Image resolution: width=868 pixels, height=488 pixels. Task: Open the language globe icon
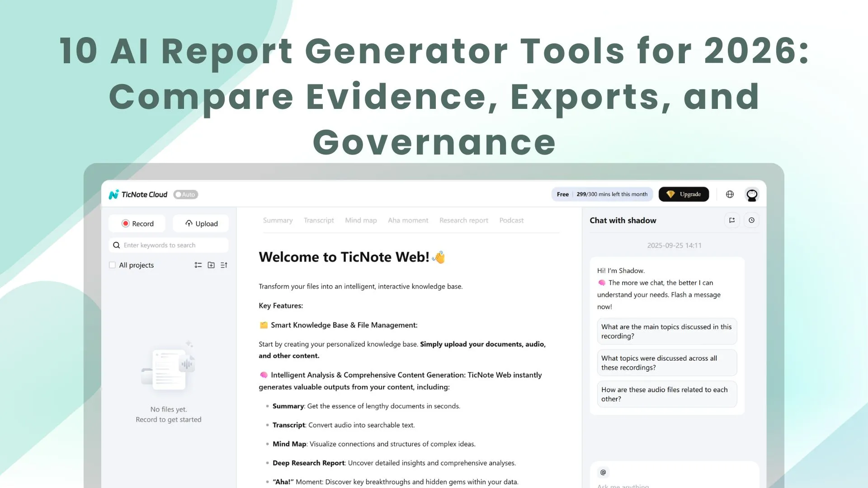pos(730,194)
